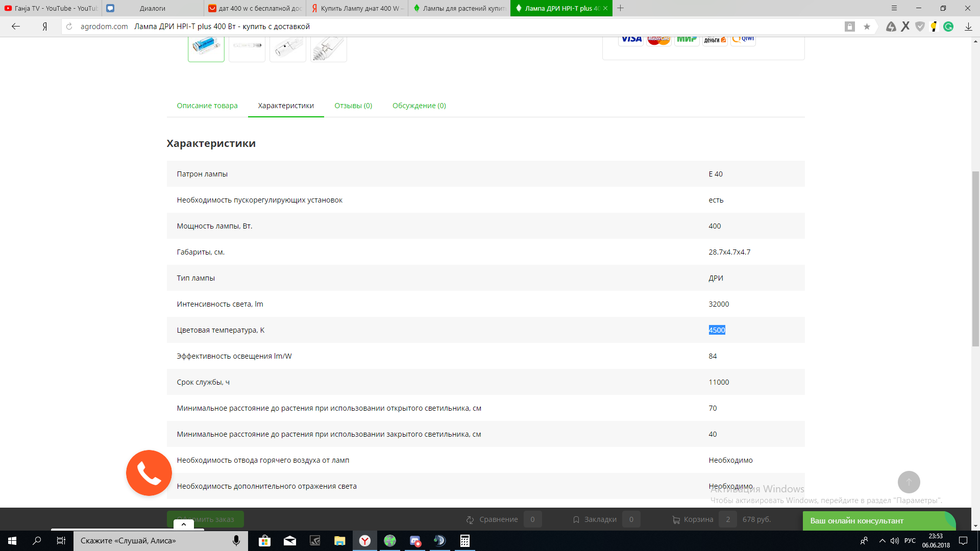This screenshot has width=980, height=551.
Task: Open Yandex Browser from the taskbar
Action: coord(364,541)
